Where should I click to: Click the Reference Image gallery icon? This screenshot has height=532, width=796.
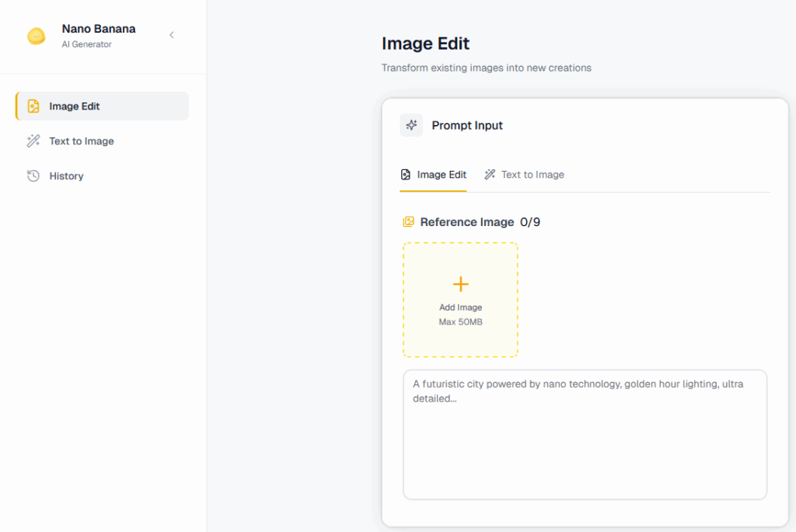[x=409, y=222]
